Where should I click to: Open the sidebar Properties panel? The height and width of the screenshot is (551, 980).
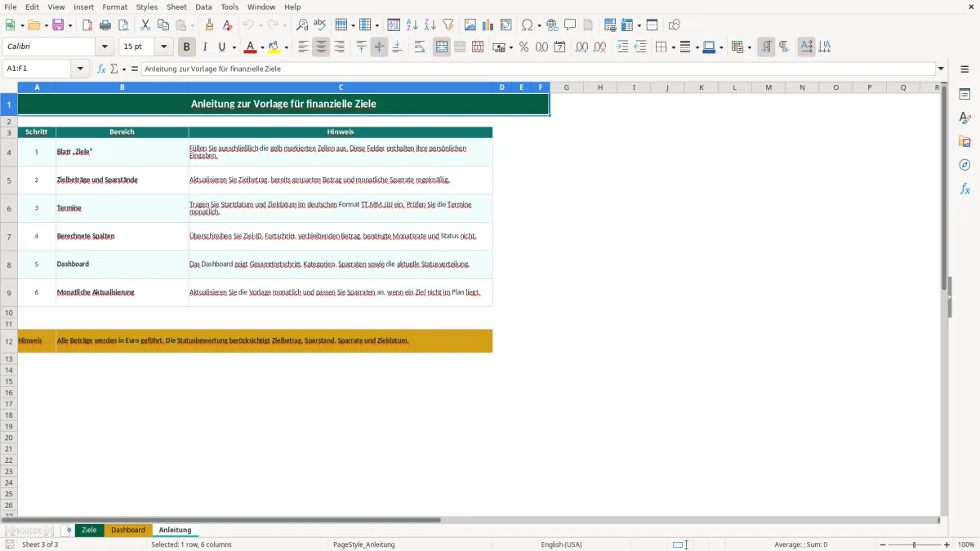pyautogui.click(x=964, y=95)
